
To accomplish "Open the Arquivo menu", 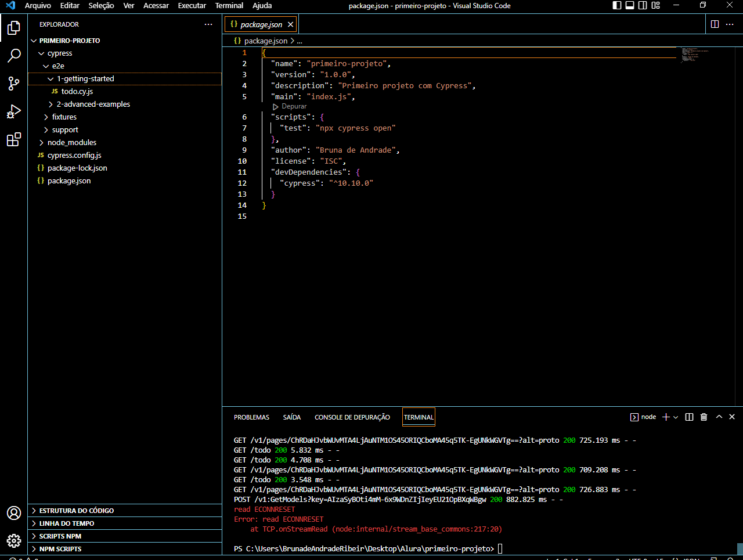I will (x=38, y=5).
